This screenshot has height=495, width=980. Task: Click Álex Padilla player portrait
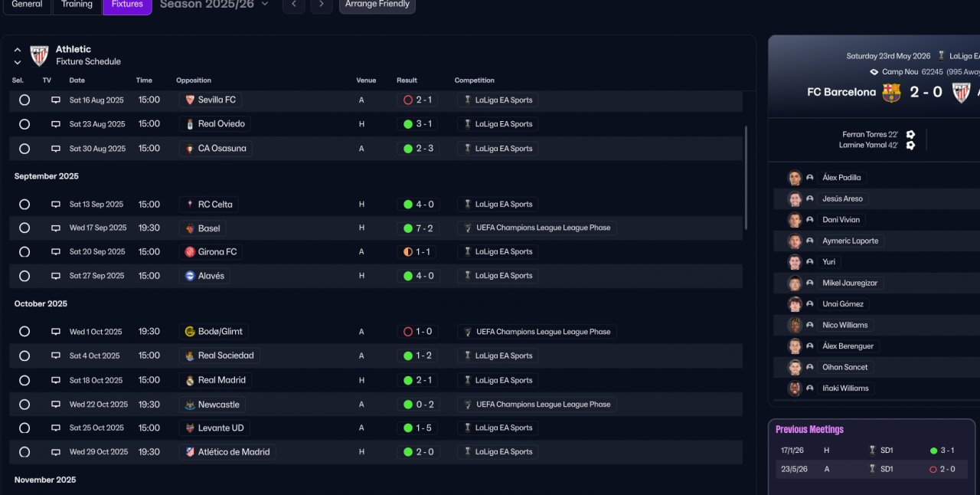(x=795, y=178)
